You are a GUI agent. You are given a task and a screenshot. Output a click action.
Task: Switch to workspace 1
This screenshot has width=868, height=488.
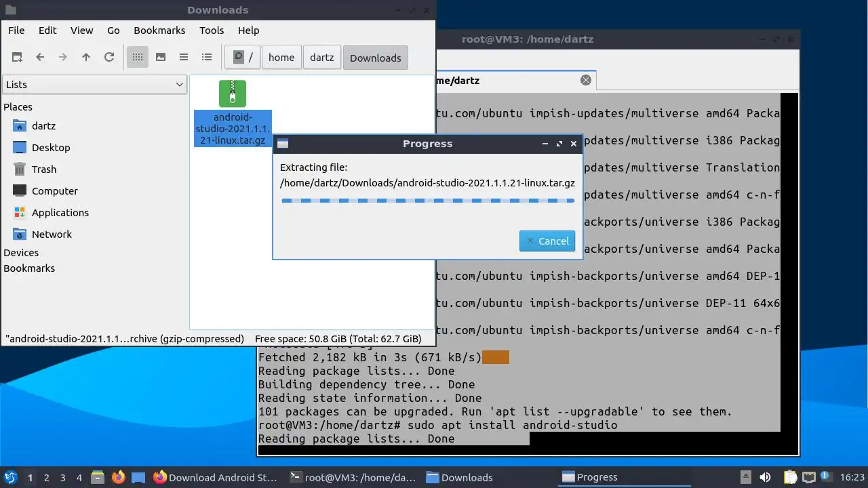click(x=30, y=478)
